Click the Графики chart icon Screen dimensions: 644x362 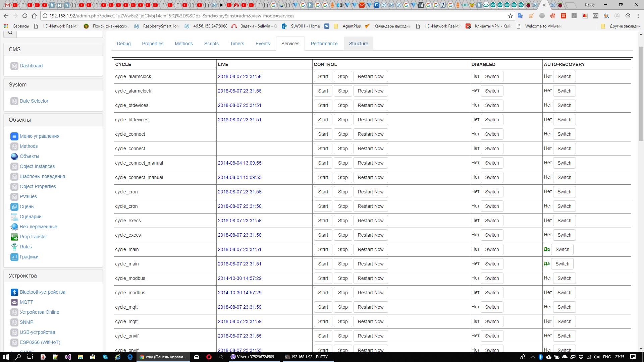14,257
